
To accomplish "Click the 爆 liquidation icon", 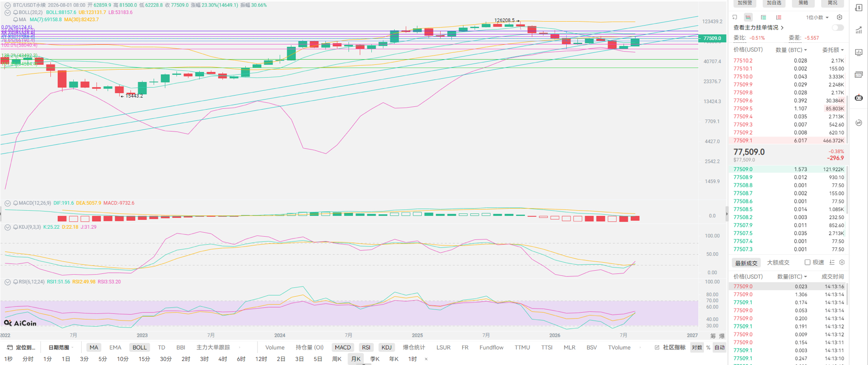I will coord(722,336).
